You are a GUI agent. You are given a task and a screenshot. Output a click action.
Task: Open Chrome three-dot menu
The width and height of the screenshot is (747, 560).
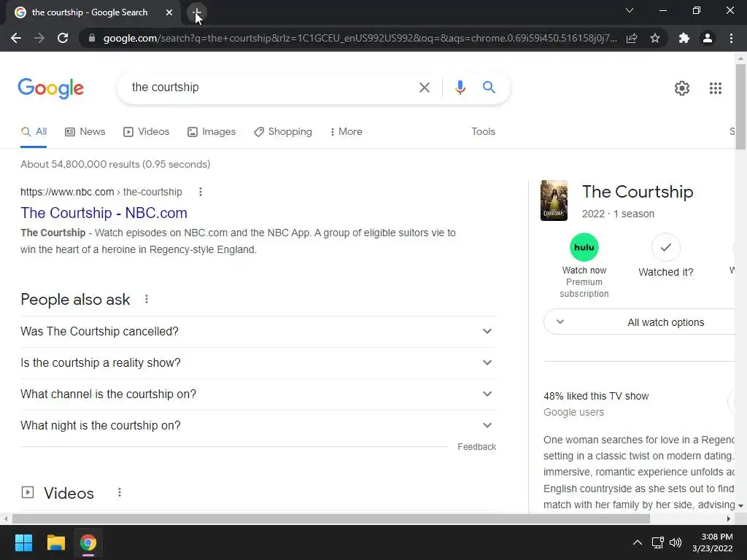coord(731,38)
